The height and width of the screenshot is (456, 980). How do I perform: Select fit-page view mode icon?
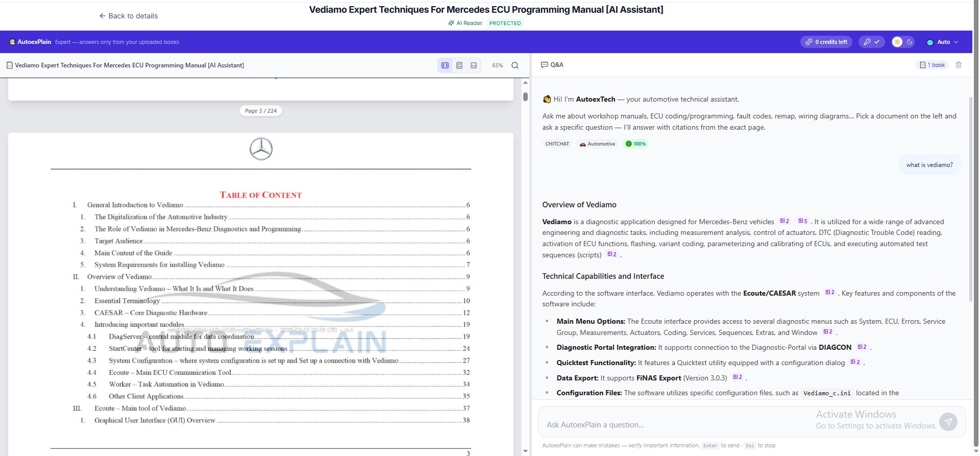459,65
